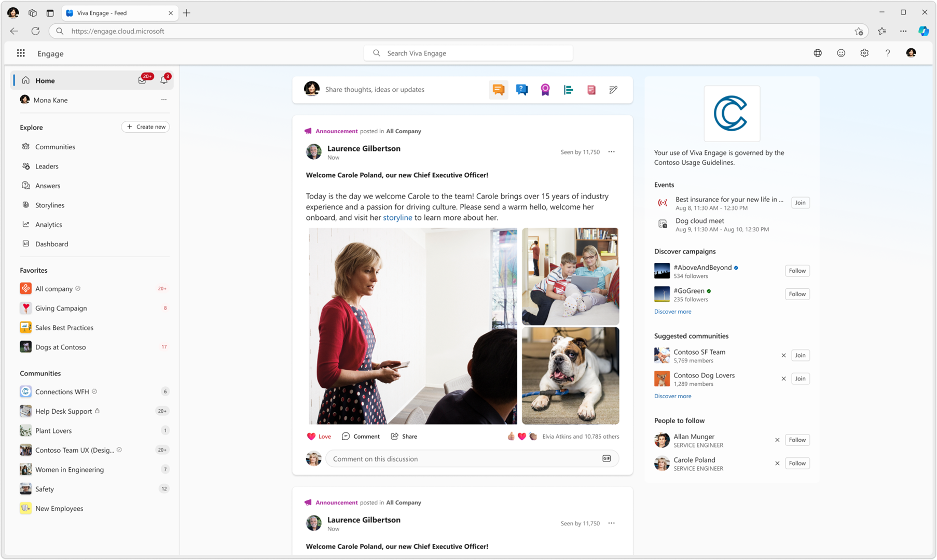Open a new browser tab
937x560 pixels.
(187, 13)
